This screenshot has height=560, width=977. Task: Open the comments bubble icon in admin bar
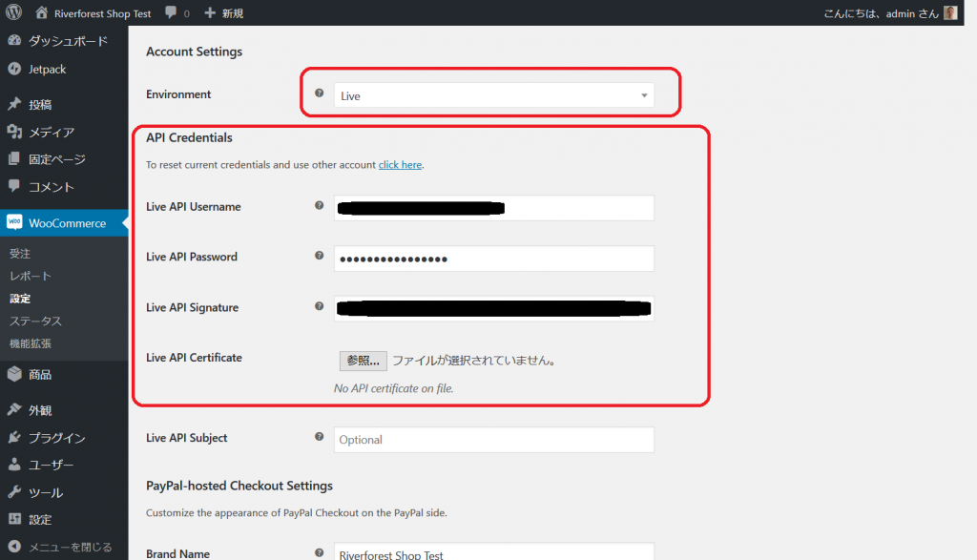point(170,13)
